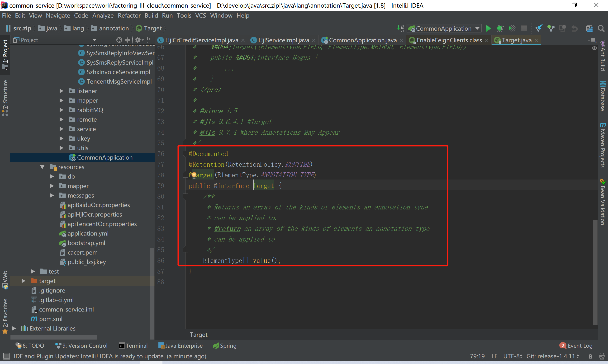Expand the rabbitMQ folder
The image size is (608, 364).
tap(61, 110)
